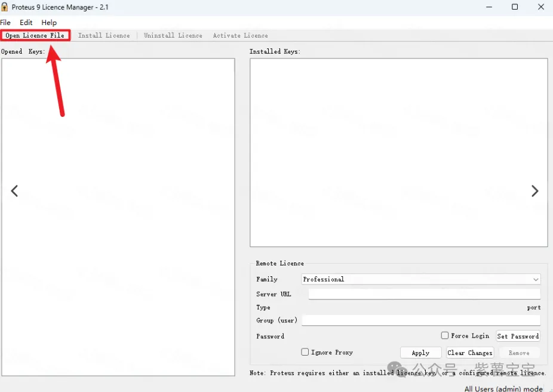
Task: Click Install Licence in the toolbar
Action: coord(104,36)
